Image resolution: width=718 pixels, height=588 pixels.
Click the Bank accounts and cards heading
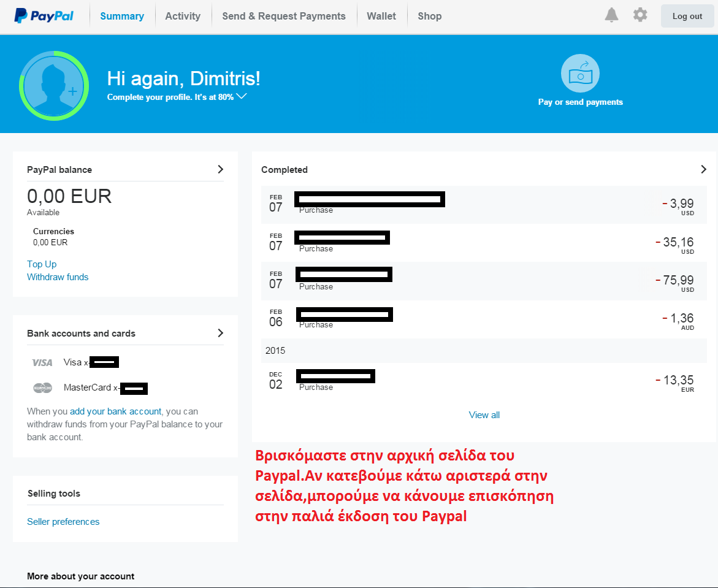81,334
